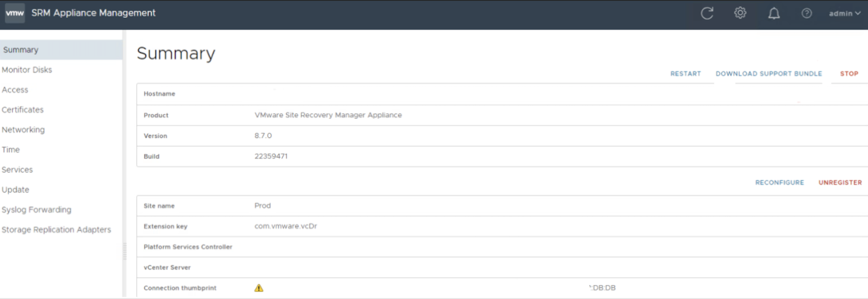Viewport: 868px width, 299px height.
Task: Navigate to Networking settings
Action: (23, 130)
